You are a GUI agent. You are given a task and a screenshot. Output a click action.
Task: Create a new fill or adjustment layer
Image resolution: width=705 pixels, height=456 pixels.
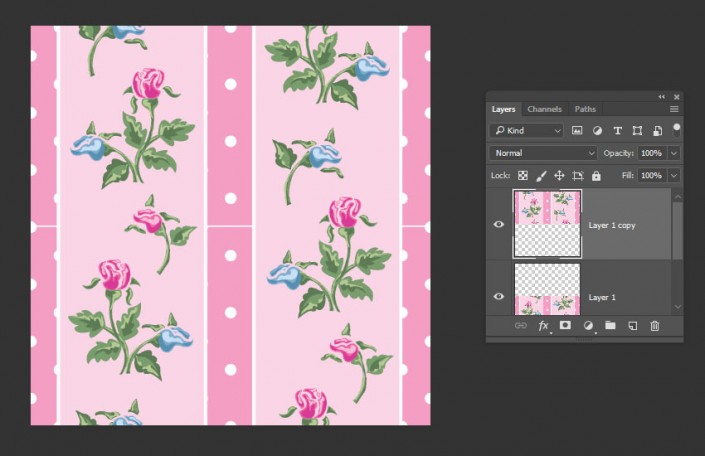[x=588, y=326]
